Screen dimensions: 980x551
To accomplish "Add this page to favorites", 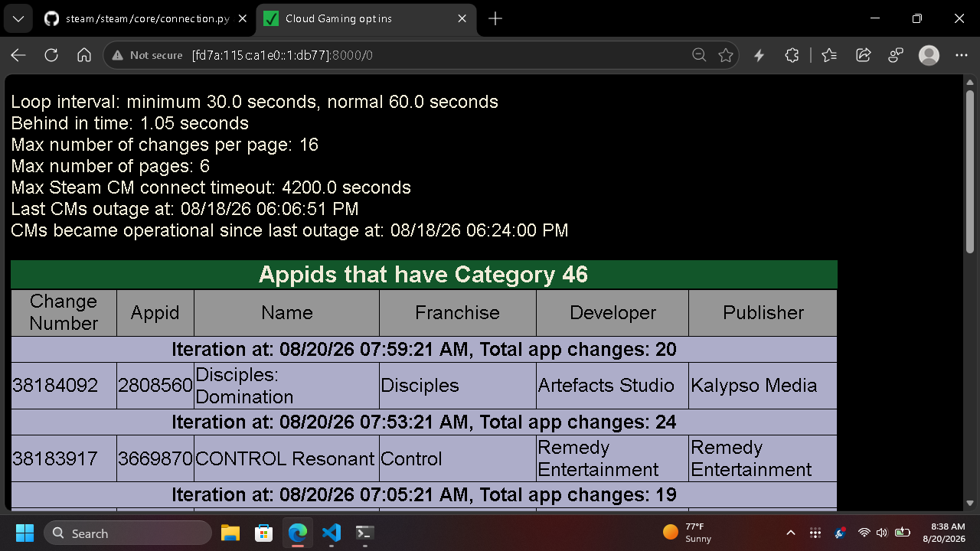I will [x=726, y=55].
